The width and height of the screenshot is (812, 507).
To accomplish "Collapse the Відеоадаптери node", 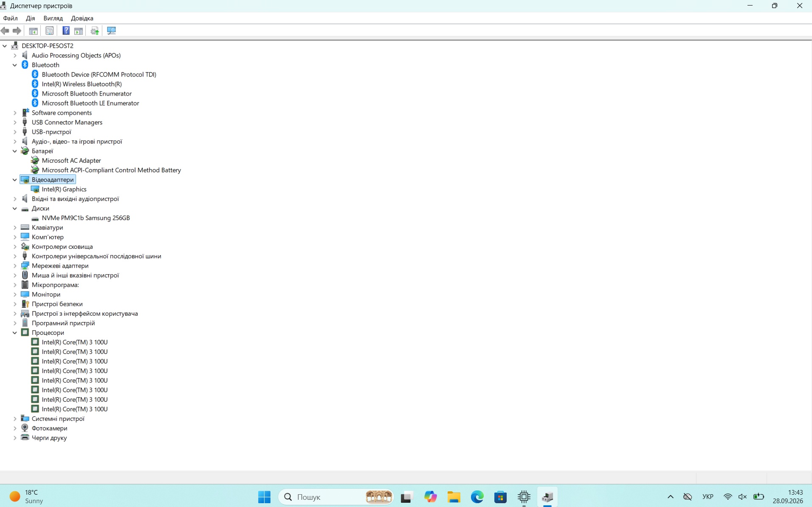I will [x=15, y=180].
